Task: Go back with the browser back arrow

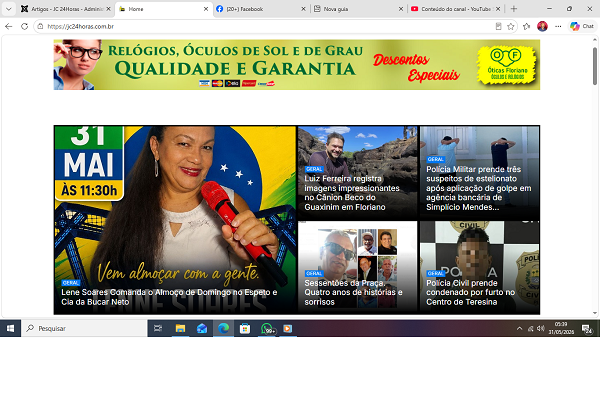Action: point(8,26)
